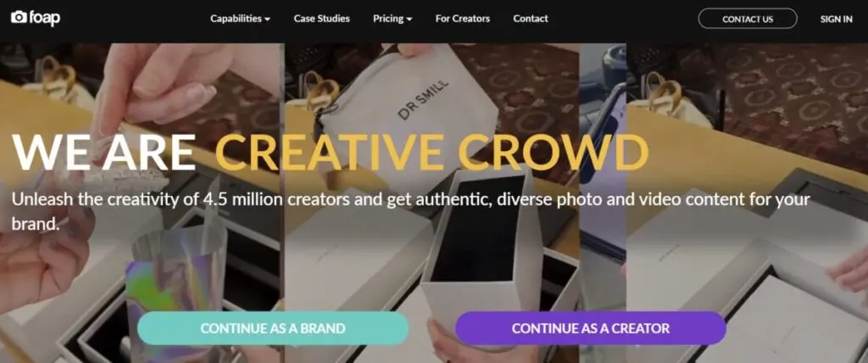Go to the Case Studies page
This screenshot has height=363, width=868.
click(x=321, y=19)
